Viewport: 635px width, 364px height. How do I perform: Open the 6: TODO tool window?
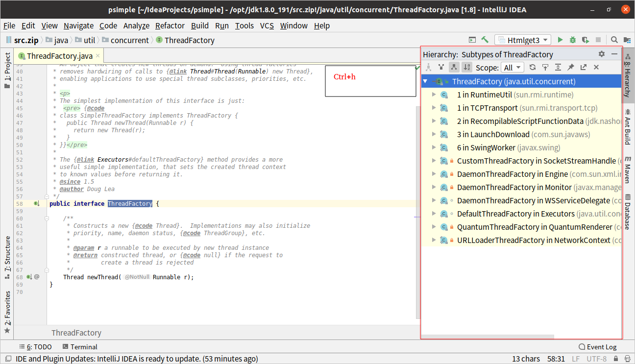pyautogui.click(x=35, y=347)
